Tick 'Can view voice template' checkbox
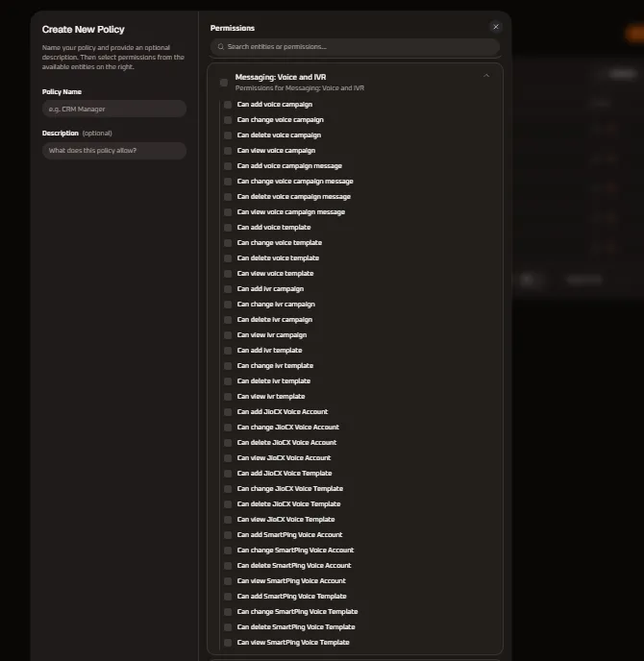This screenshot has width=644, height=661. point(228,274)
